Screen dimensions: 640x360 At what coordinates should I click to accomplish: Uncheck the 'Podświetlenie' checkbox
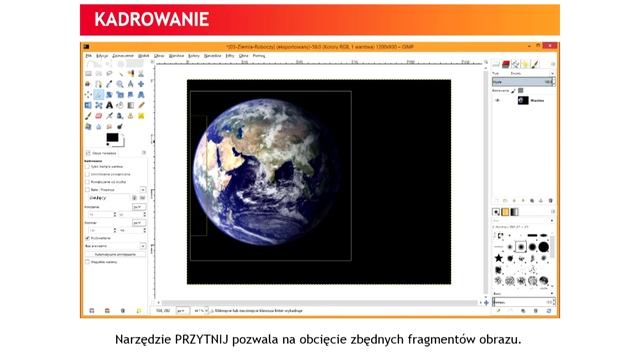(87, 238)
